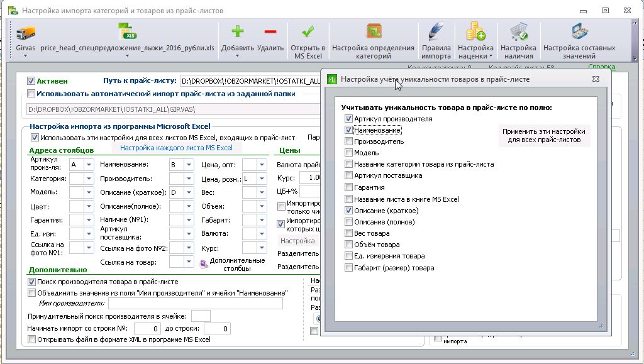Uncheck Описание (краткое) uniqueness checkbox

click(x=348, y=211)
